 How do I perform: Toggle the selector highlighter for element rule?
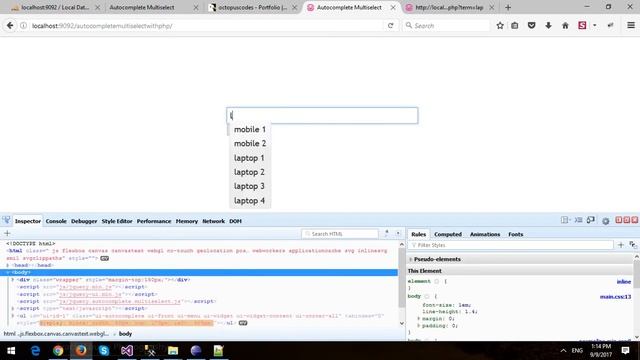437,281
